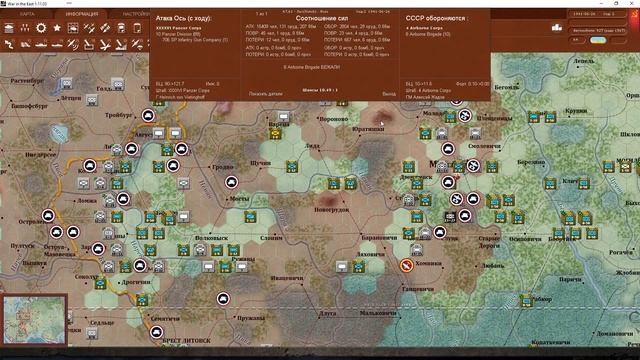Click the orange prohibited marker near Хомники
This screenshot has width=640, height=360.
[x=407, y=265]
